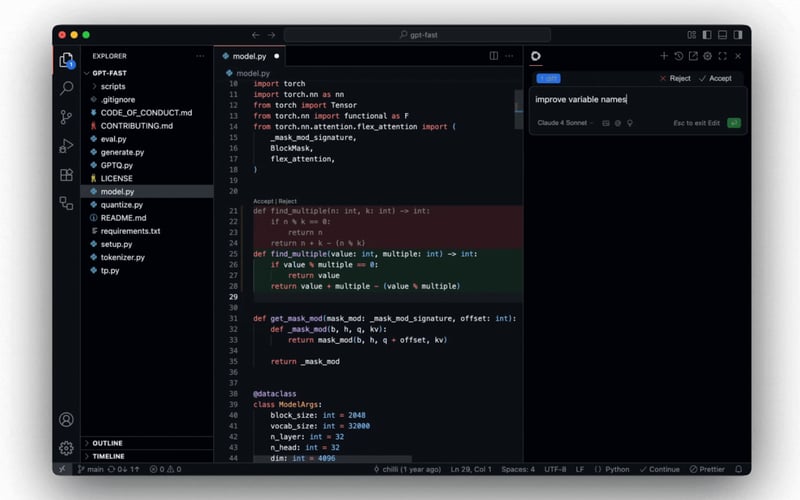The image size is (800, 500).
Task: Click the Continue logo icon in side panel
Action: tap(536, 56)
